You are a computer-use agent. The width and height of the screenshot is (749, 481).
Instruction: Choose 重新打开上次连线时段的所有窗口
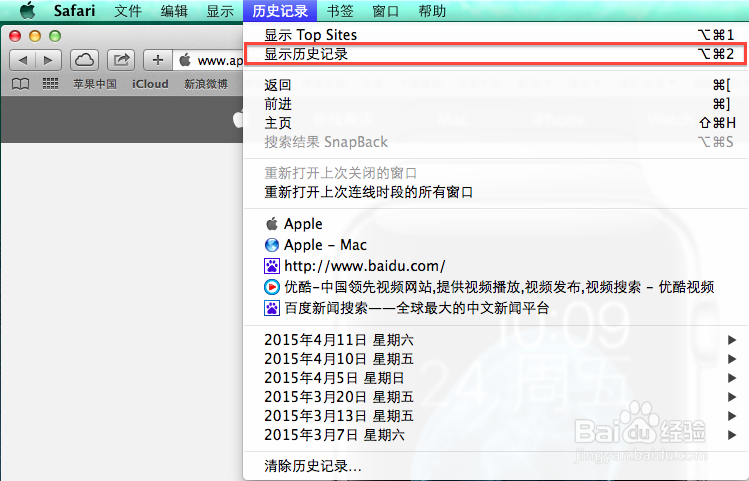[x=495, y=192]
